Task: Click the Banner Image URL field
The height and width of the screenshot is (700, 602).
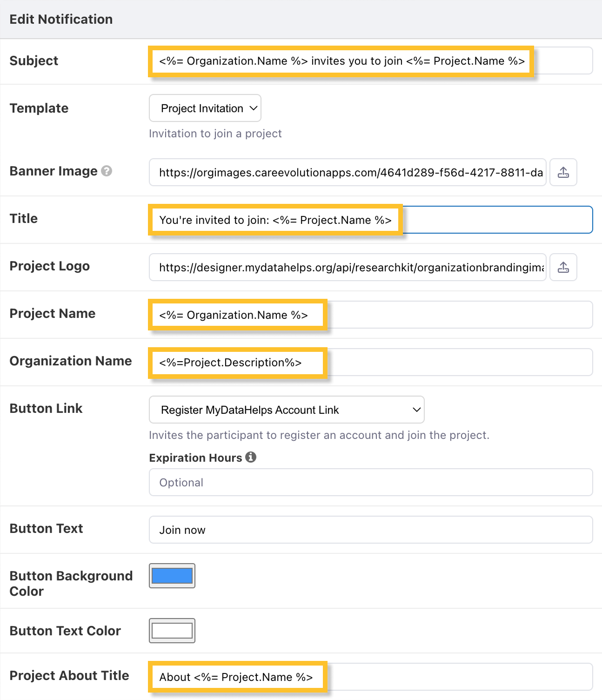Action: [347, 173]
